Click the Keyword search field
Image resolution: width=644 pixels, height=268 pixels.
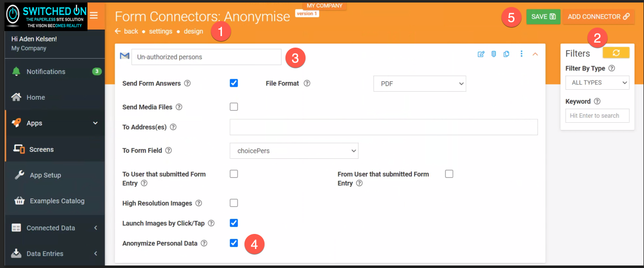point(597,116)
